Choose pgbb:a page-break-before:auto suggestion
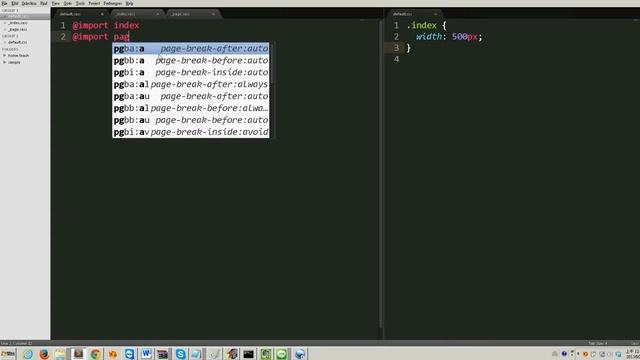640x360 pixels. [191, 60]
